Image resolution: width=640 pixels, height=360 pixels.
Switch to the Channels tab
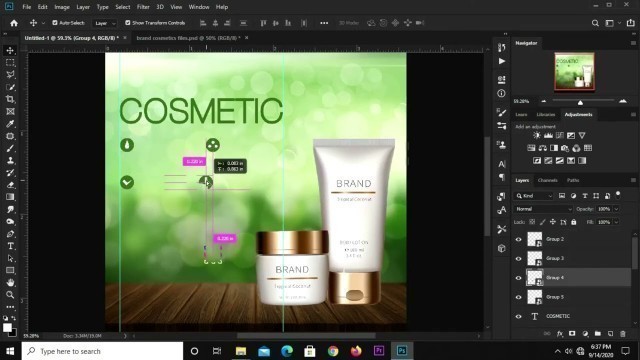tap(547, 180)
